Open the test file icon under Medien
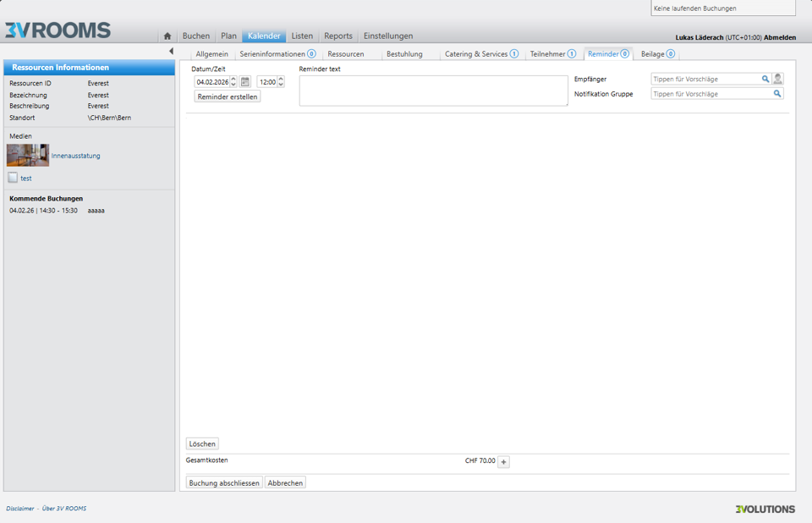The height and width of the screenshot is (523, 812). [x=13, y=178]
